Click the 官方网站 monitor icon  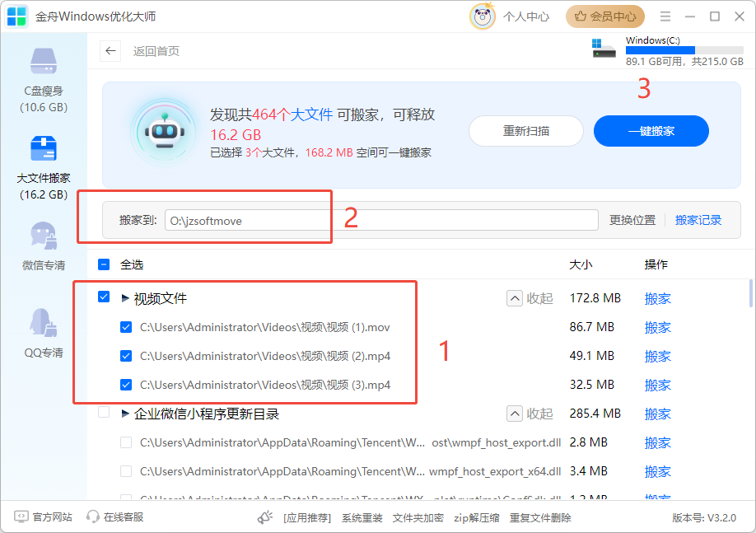21,517
